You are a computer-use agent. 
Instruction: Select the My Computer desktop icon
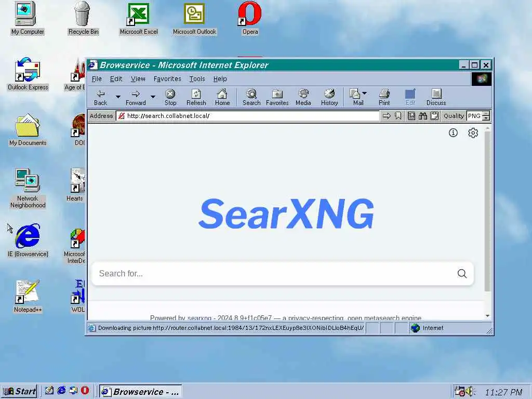point(28,18)
